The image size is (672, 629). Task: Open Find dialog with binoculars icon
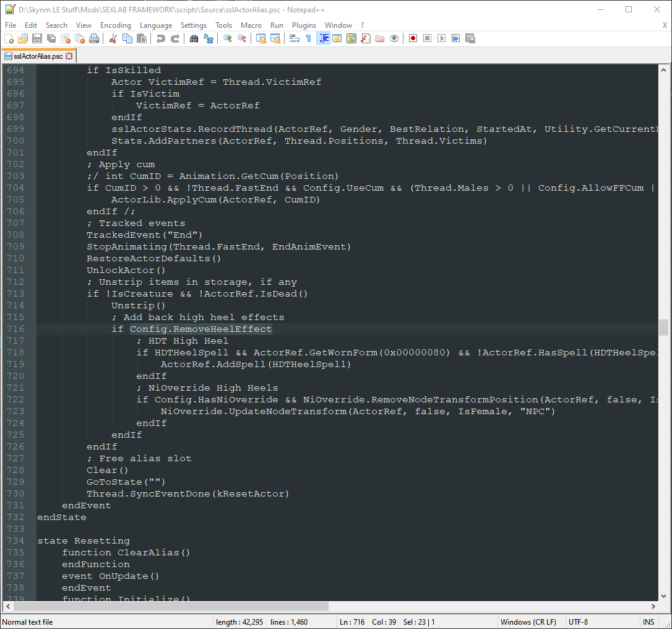pyautogui.click(x=194, y=38)
